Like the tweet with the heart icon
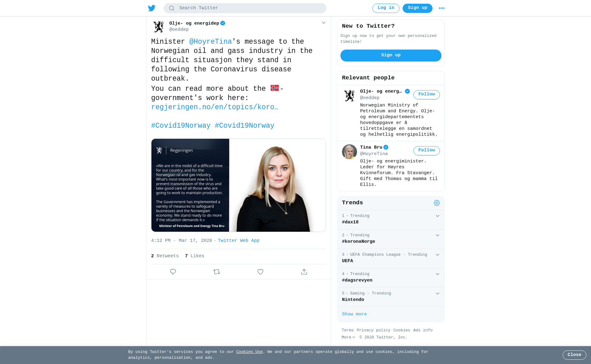 point(260,272)
